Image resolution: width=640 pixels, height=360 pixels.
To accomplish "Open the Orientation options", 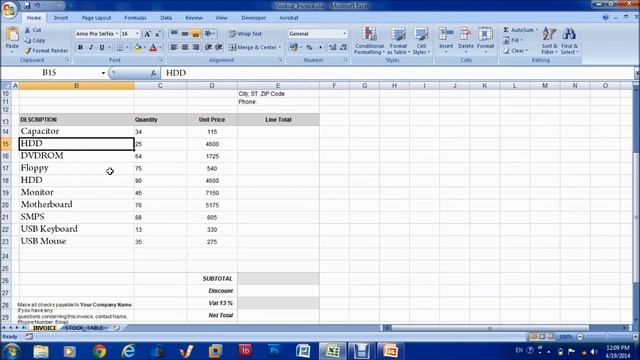I will point(209,33).
